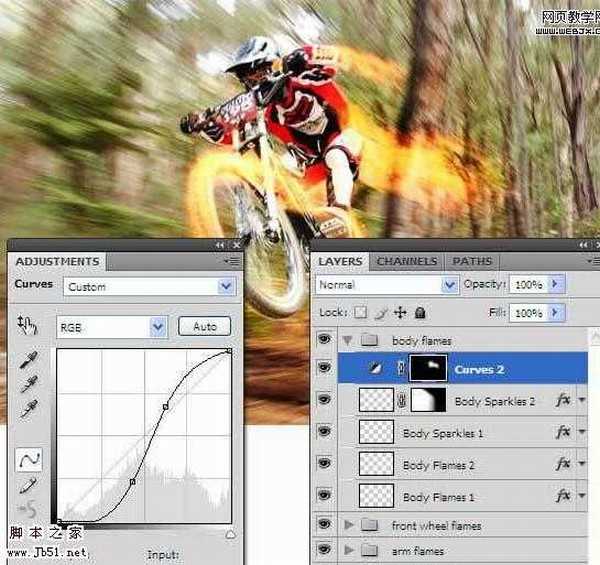Switch to the Channels tab

click(x=407, y=261)
